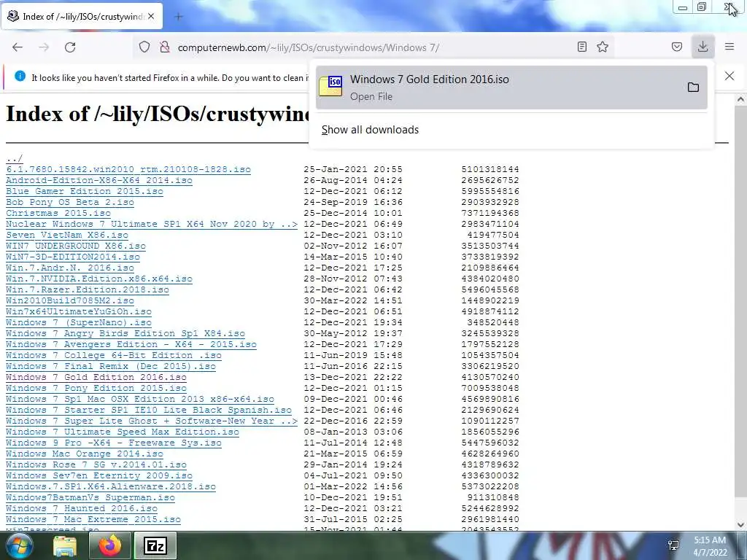Screen dimensions: 747x560
Task: Reload the current page
Action: point(70,47)
